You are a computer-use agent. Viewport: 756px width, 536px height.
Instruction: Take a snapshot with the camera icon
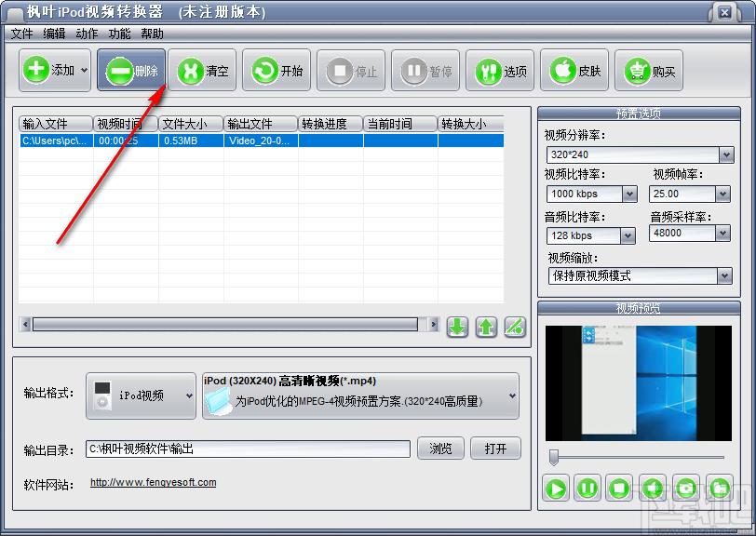pyautogui.click(x=686, y=489)
